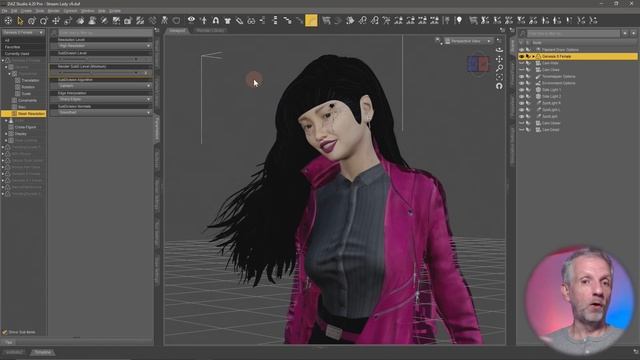This screenshot has height=360, width=640.
Task: Select the Favorites category
Action: 23,47
